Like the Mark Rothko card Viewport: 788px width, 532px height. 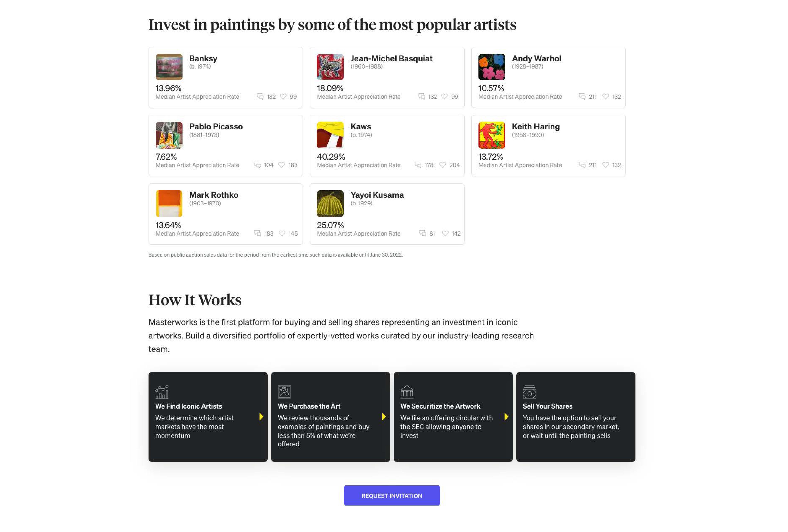click(x=282, y=234)
